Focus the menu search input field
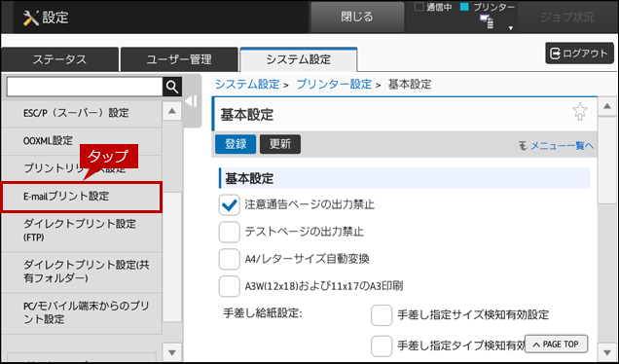This screenshot has width=619, height=364. 84,87
